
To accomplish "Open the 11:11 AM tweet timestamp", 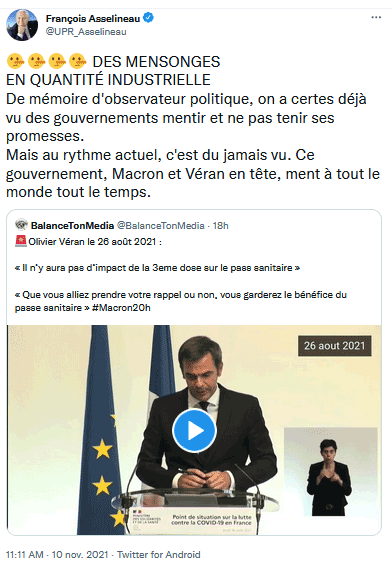I will [25, 554].
